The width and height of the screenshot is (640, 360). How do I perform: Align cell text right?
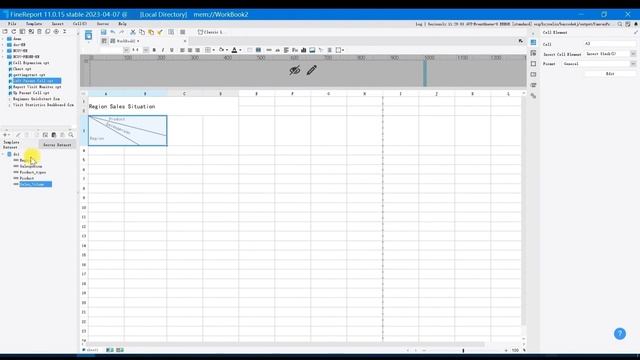click(198, 50)
